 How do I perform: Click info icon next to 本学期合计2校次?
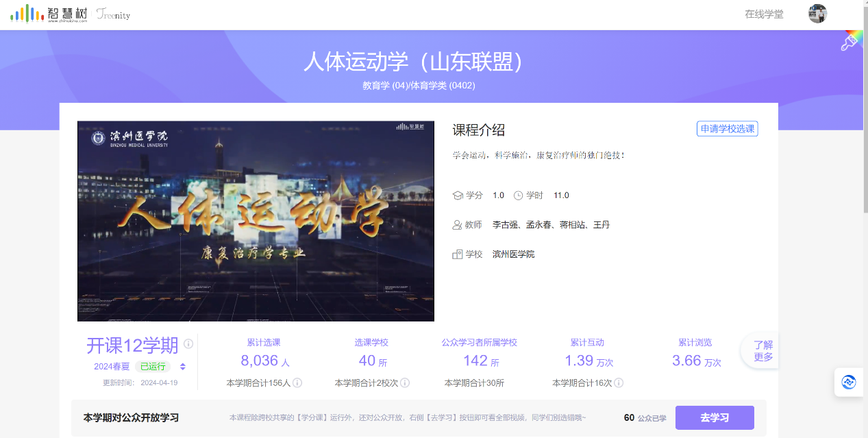[x=405, y=383]
